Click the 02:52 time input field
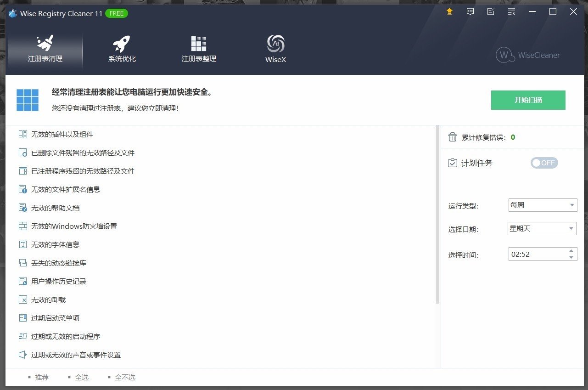 click(x=537, y=254)
